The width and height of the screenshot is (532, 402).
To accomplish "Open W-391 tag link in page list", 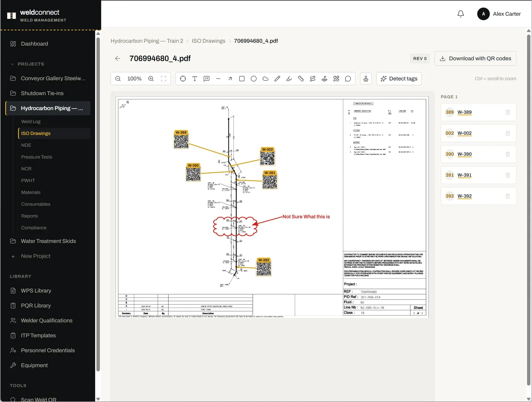I will click(x=465, y=175).
